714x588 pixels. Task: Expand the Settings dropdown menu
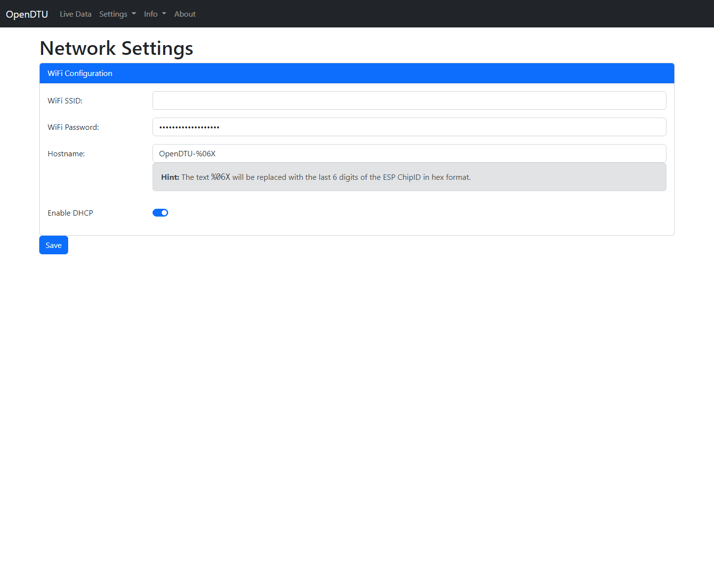[x=117, y=14]
